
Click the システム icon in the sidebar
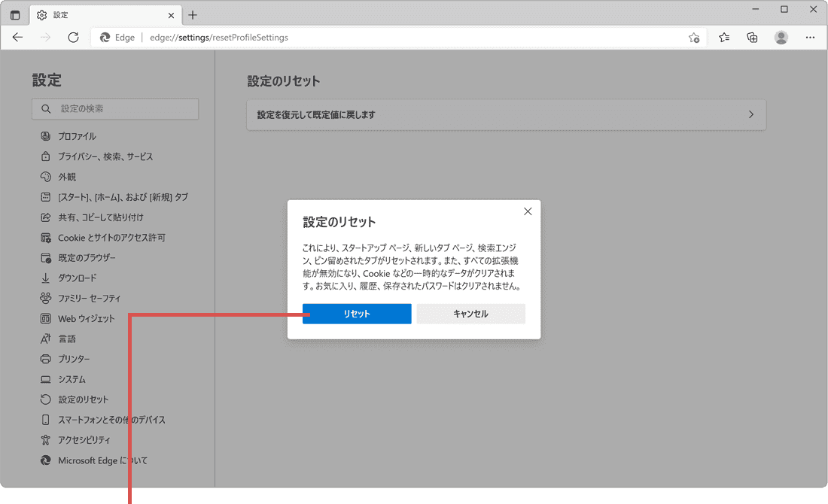click(x=44, y=379)
